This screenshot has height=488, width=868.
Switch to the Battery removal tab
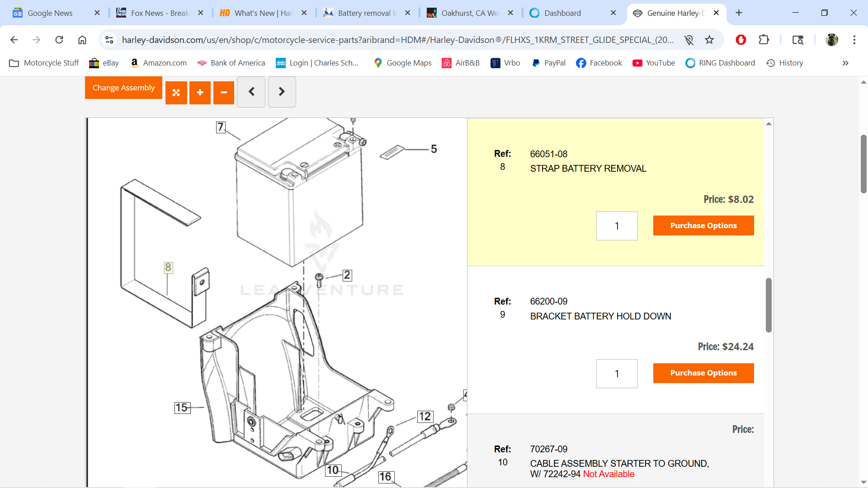[366, 13]
